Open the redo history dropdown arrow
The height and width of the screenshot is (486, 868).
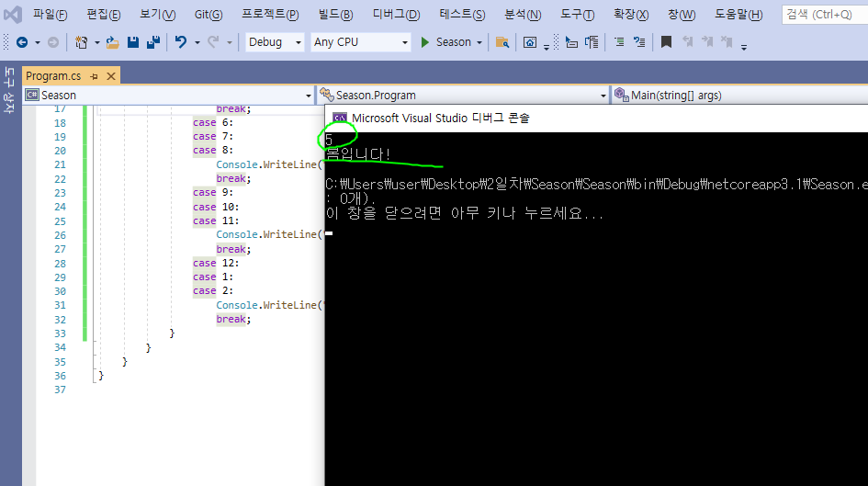point(229,42)
